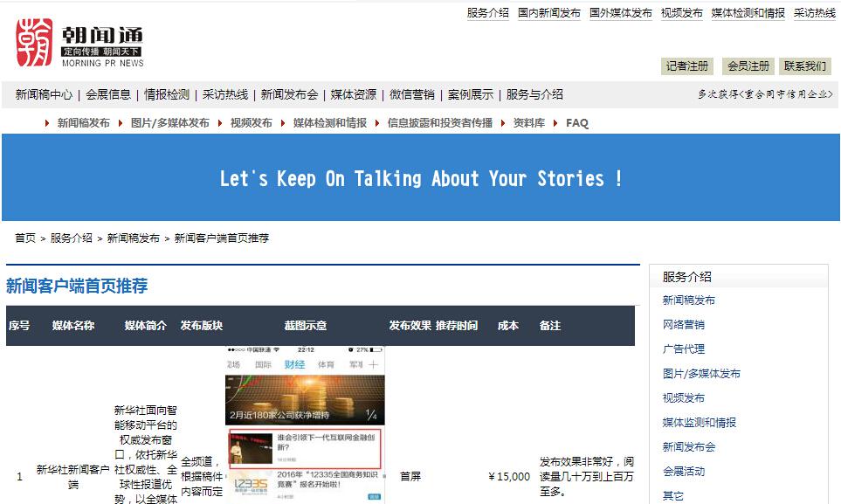Click the blue Let's Keep On Talking banner
This screenshot has width=841, height=504.
[420, 178]
